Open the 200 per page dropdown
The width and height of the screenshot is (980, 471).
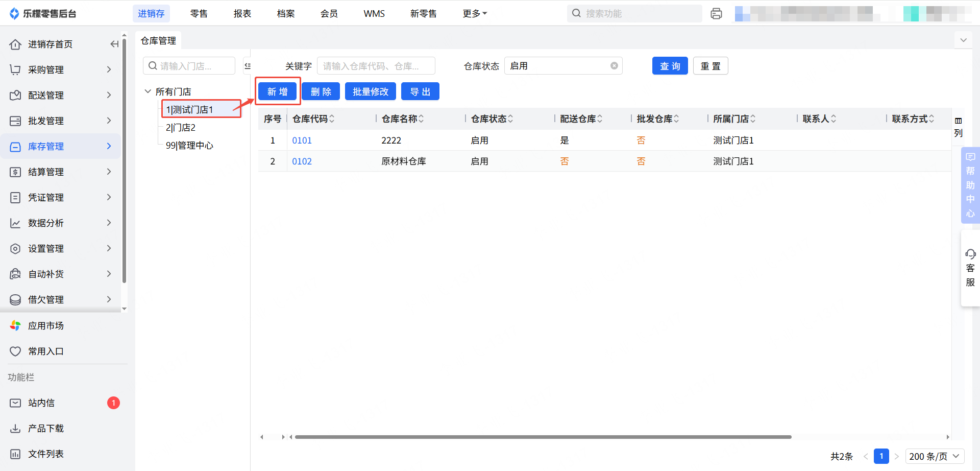tap(935, 456)
